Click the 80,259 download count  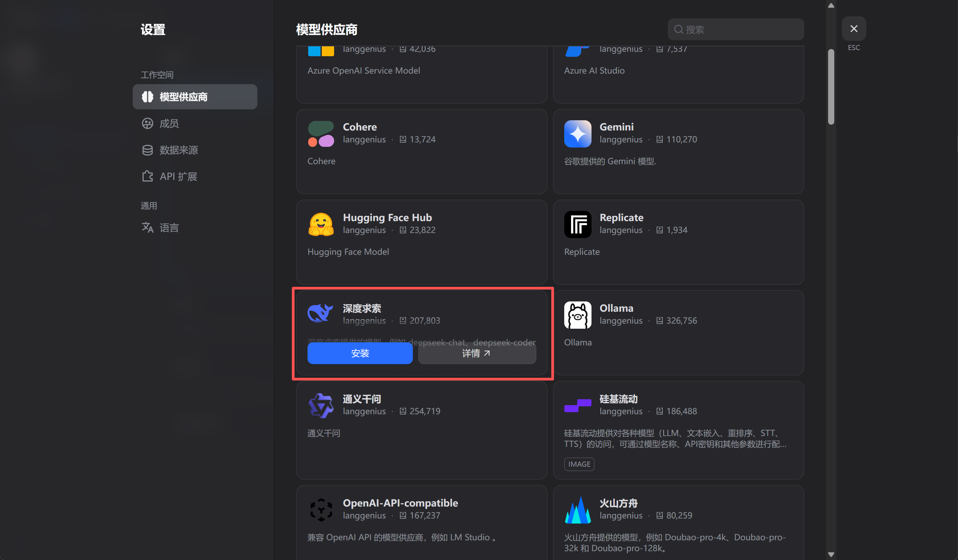pos(679,516)
